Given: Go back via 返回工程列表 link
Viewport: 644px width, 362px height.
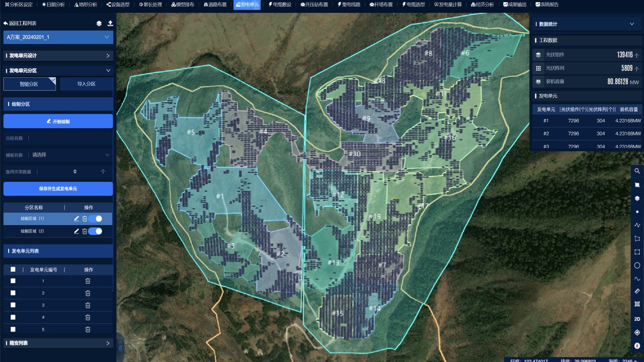Looking at the screenshot, I should point(20,23).
